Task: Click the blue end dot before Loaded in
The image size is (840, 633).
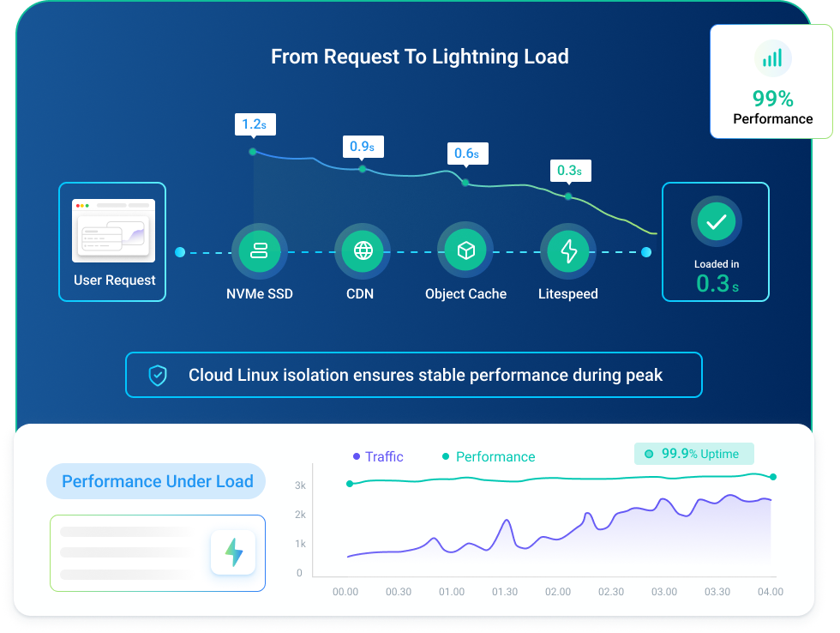Action: pos(646,252)
